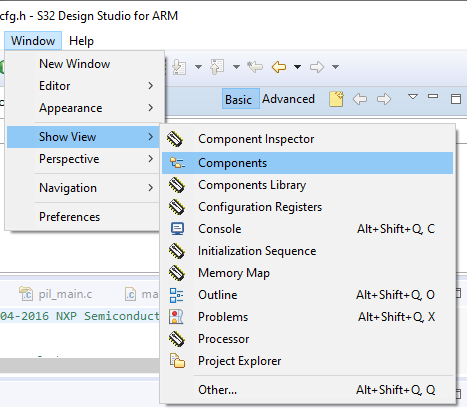Switch to the pil_main.c editor tab
Image resolution: width=467 pixels, height=415 pixels.
tap(56, 294)
